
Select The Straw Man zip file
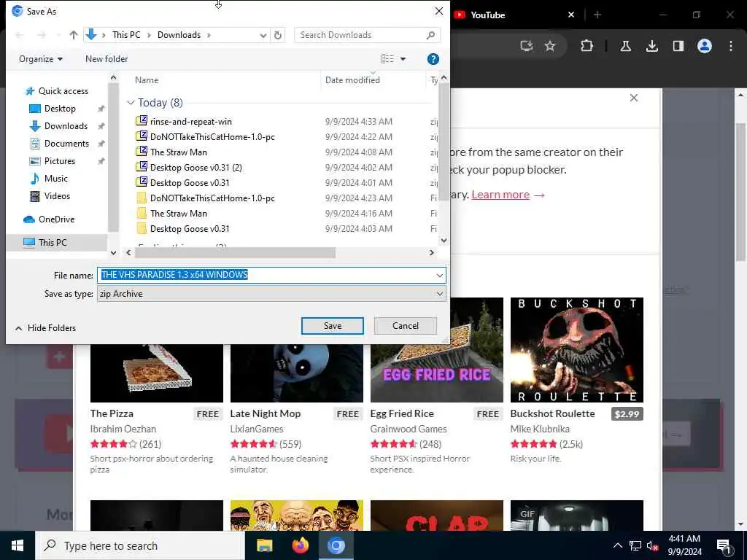click(178, 152)
